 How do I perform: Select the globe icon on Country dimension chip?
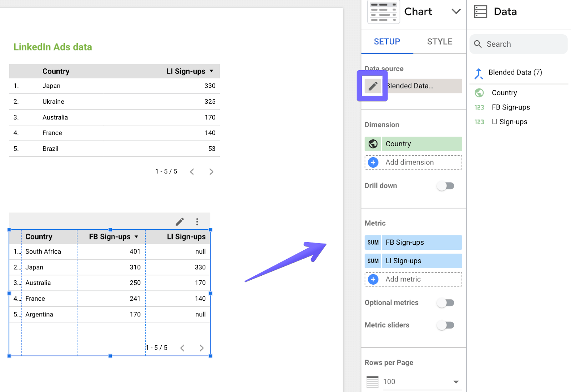click(x=373, y=144)
